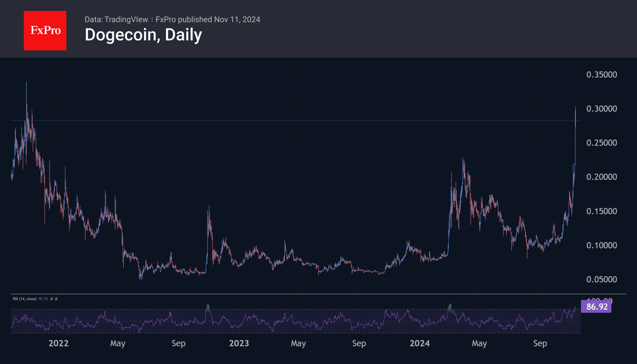Click the Dogecoin, Daily chart title
The image size is (637, 364).
pos(143,35)
